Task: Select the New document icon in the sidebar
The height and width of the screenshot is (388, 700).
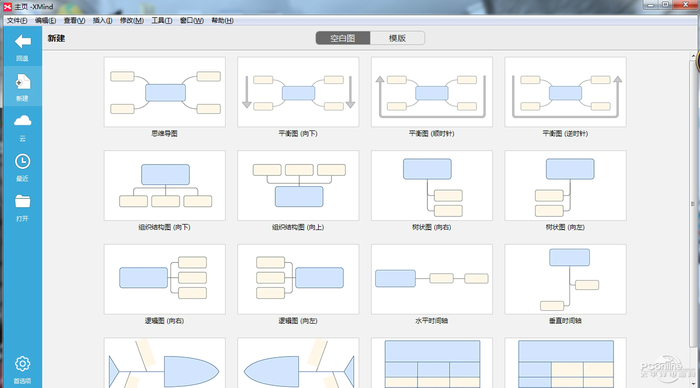Action: 22,82
